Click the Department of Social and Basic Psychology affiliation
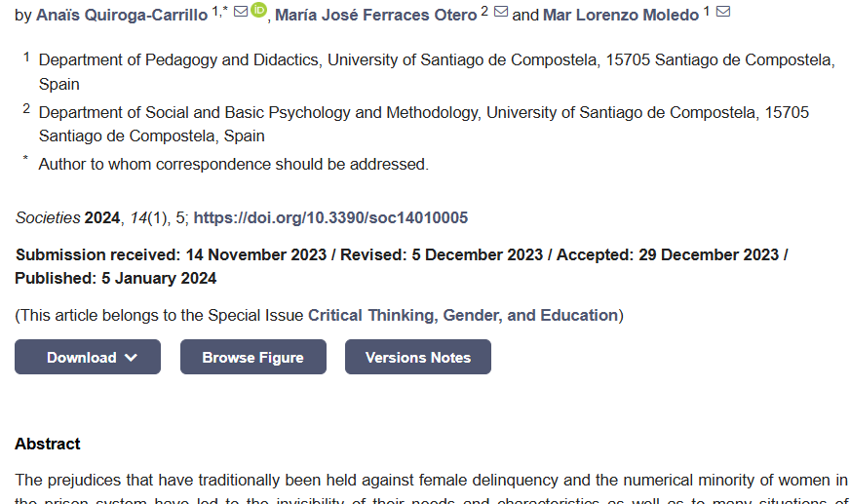 [x=424, y=124]
